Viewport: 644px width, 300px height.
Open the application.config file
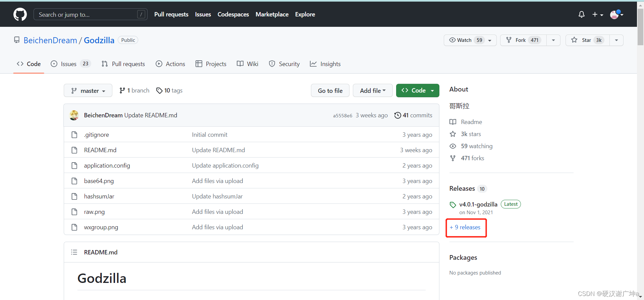click(x=107, y=166)
